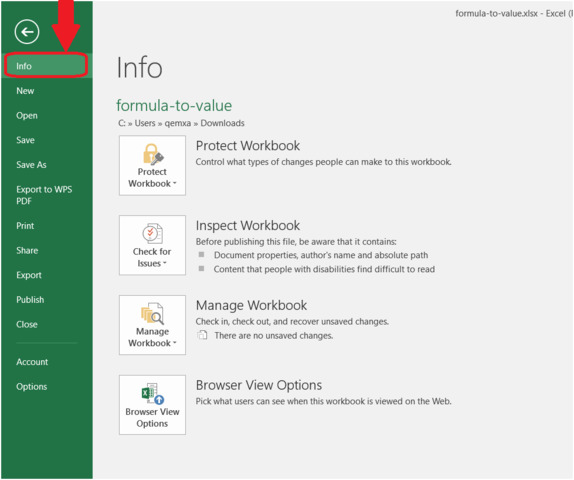Click the Protect Workbook heading text
Image resolution: width=574 pixels, height=480 pixels.
pyautogui.click(x=248, y=146)
